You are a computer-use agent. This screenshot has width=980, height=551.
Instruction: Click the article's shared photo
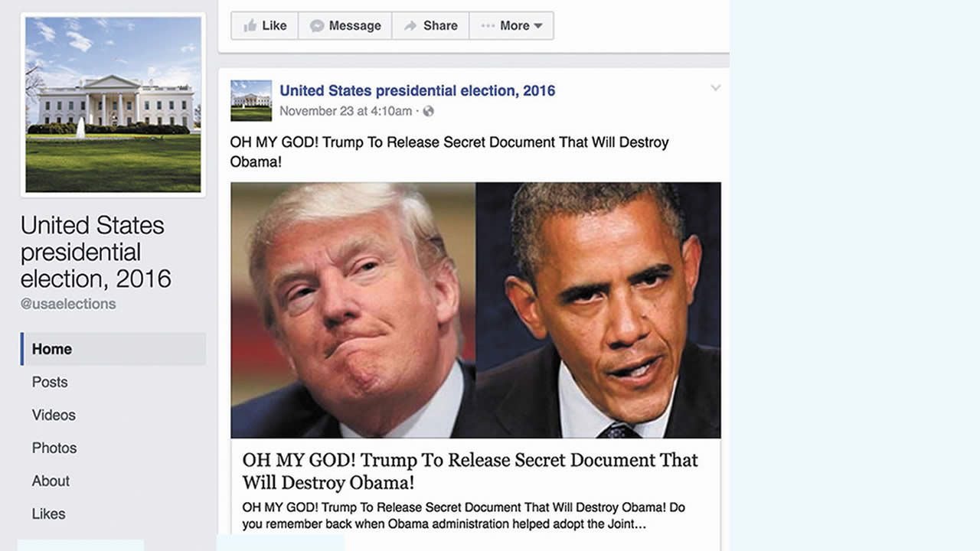(x=475, y=310)
